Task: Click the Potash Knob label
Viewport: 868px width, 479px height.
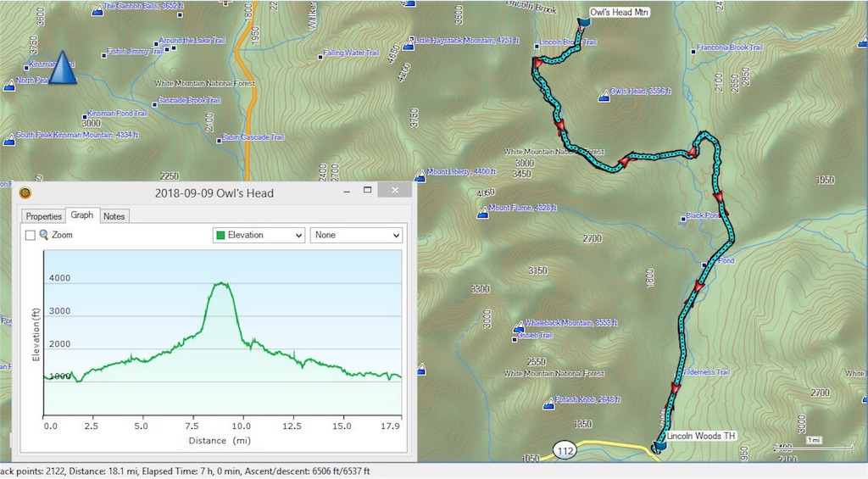Action: coord(587,399)
